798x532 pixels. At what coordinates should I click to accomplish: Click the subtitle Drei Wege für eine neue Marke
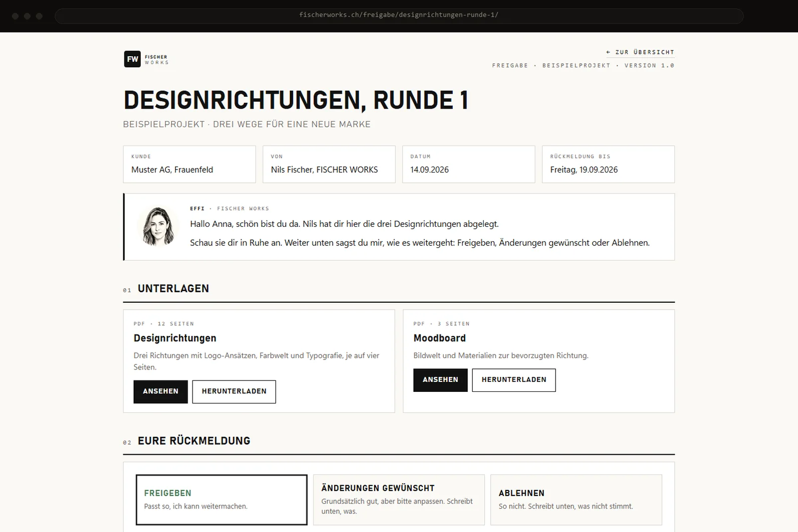pyautogui.click(x=292, y=124)
